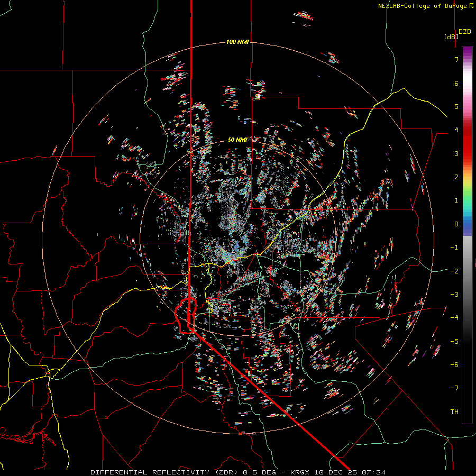Pick the -2 dB scale label
This screenshot has height=476, width=476.
click(454, 271)
